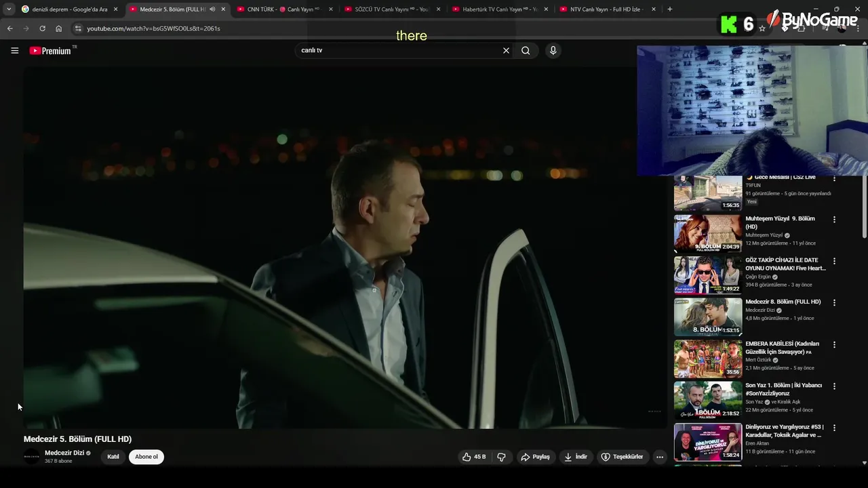Dislike the video
Viewport: 868px width, 488px height.
point(502,457)
